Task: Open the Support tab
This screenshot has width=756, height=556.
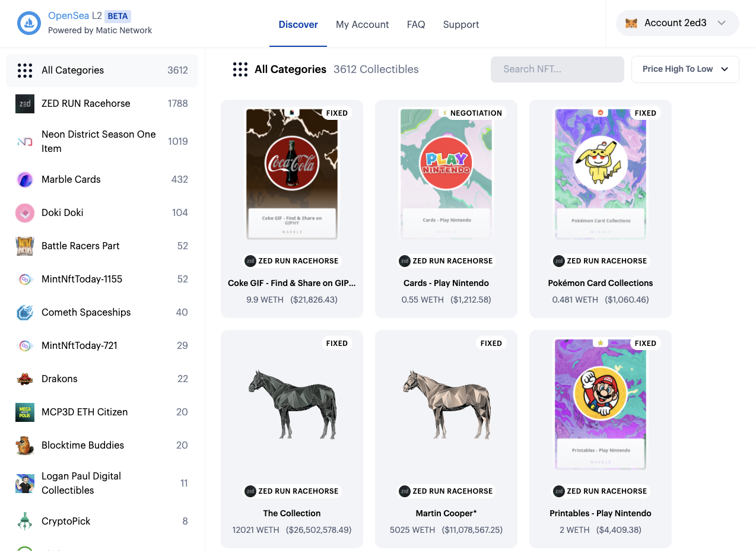Action: point(461,24)
